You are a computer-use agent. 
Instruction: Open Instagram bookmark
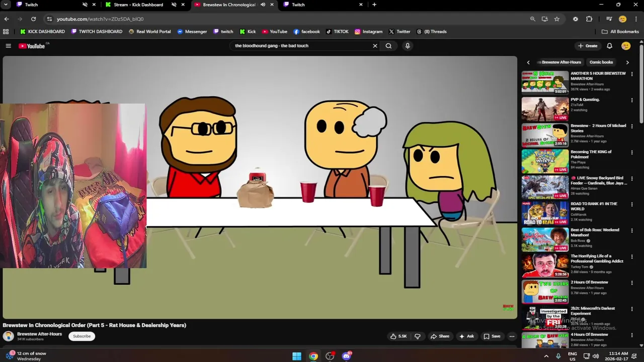(x=368, y=32)
